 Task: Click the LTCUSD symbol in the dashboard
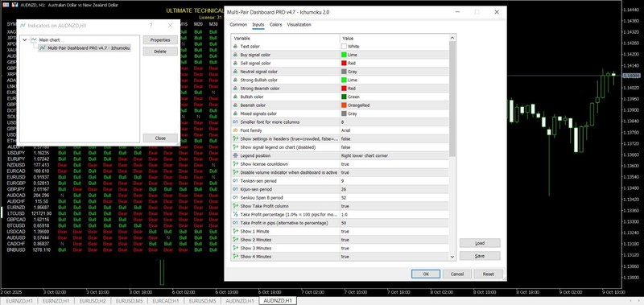point(15,213)
